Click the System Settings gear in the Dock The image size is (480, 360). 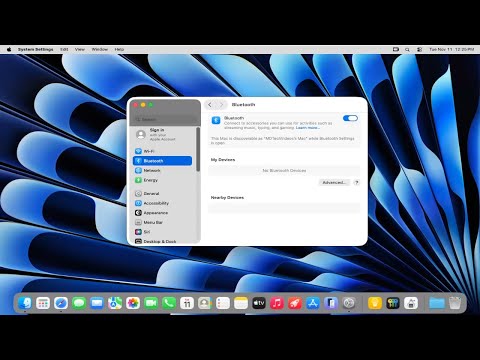[349, 303]
